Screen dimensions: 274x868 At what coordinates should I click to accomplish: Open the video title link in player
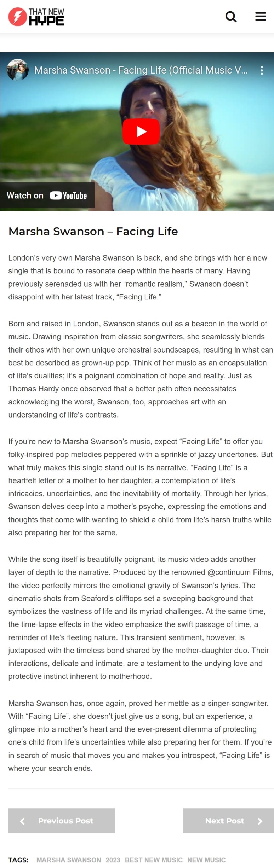tap(141, 70)
